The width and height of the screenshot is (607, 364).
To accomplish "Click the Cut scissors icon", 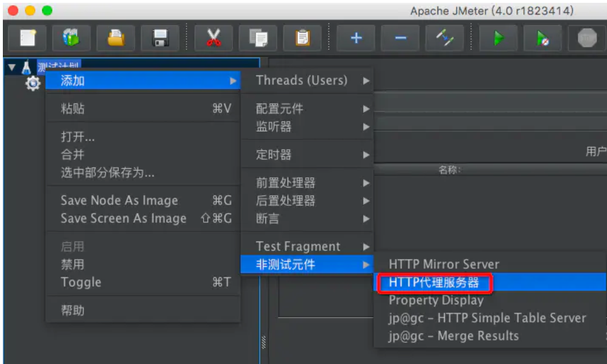I will pyautogui.click(x=214, y=38).
